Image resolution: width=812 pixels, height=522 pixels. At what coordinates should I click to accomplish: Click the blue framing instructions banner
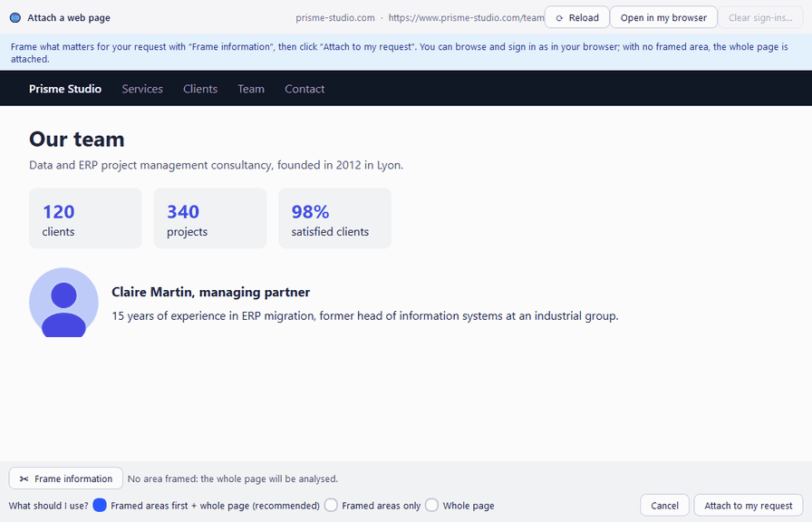pos(406,53)
